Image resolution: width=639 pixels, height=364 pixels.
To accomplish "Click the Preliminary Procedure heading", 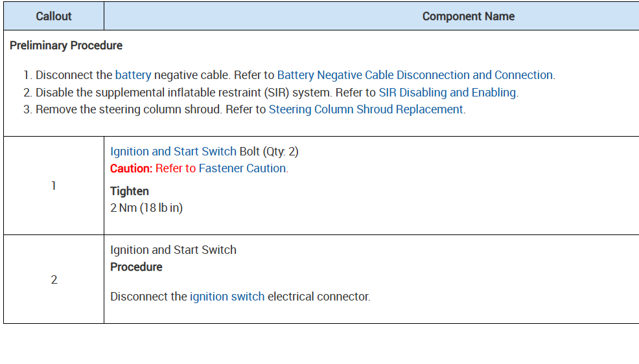I will [x=66, y=46].
